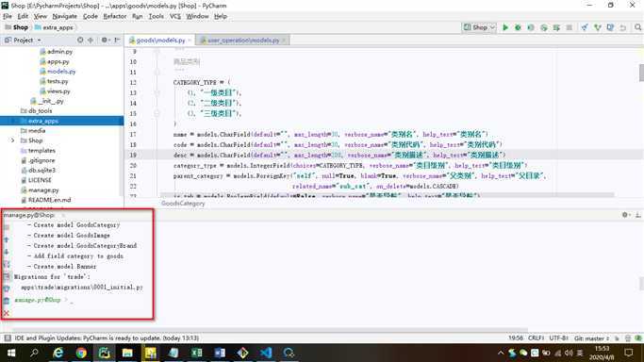
Task: Revert changes with the undo arrow icon
Action: pos(623,27)
